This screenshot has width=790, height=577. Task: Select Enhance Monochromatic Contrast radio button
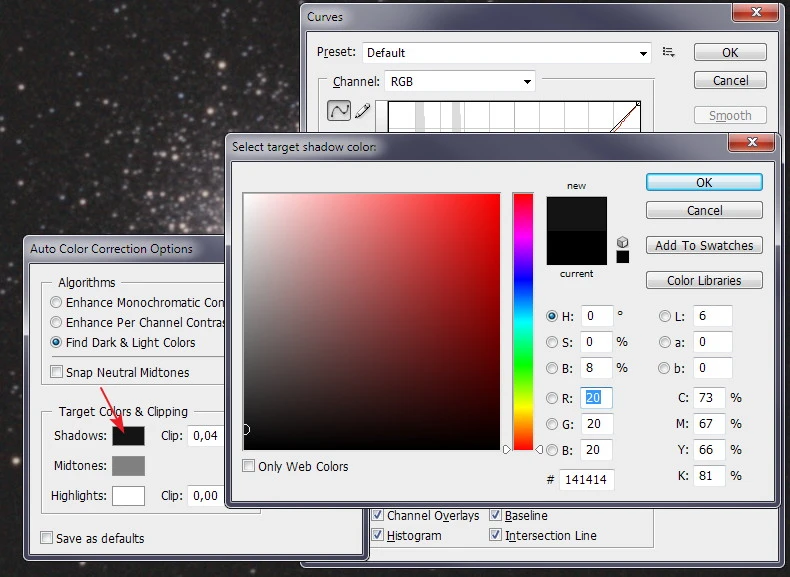point(57,302)
